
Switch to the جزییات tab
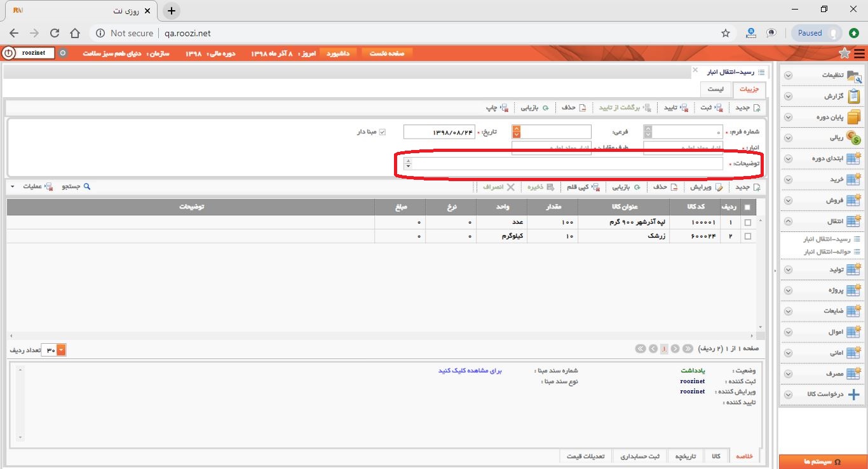click(x=749, y=90)
